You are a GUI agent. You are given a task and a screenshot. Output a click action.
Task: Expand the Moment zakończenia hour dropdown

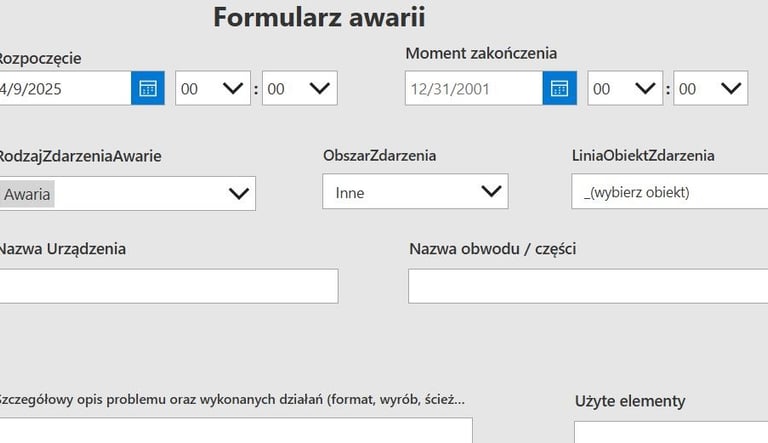coord(625,88)
